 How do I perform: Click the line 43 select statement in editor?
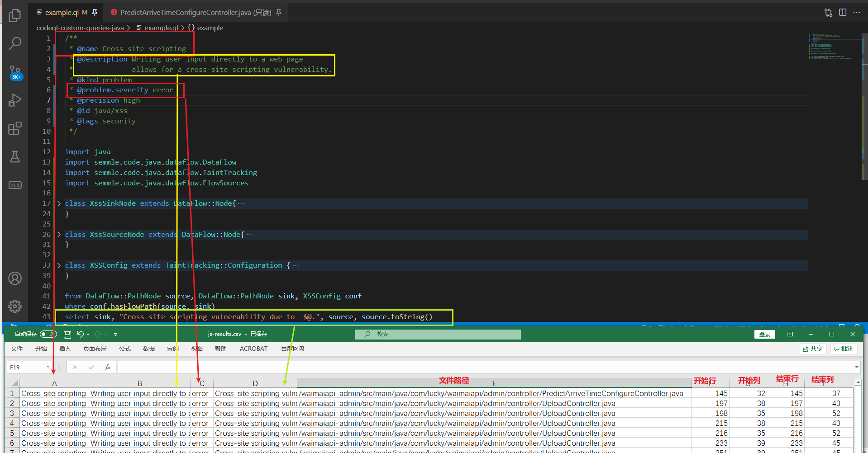pos(248,317)
